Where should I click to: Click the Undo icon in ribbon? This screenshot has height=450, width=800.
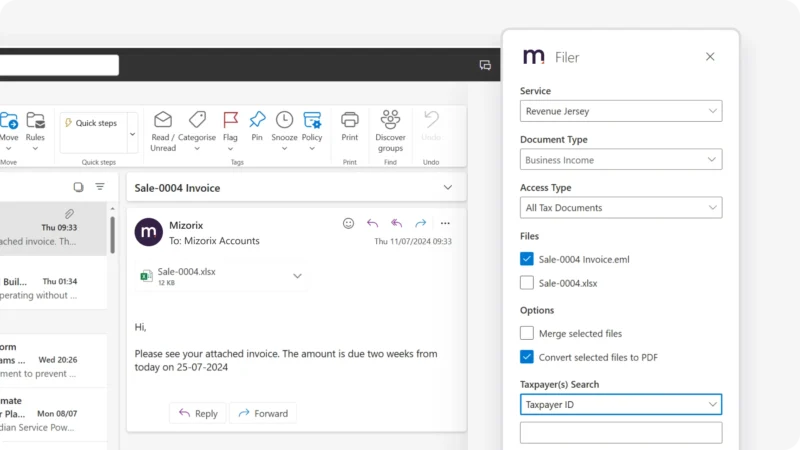[431, 119]
